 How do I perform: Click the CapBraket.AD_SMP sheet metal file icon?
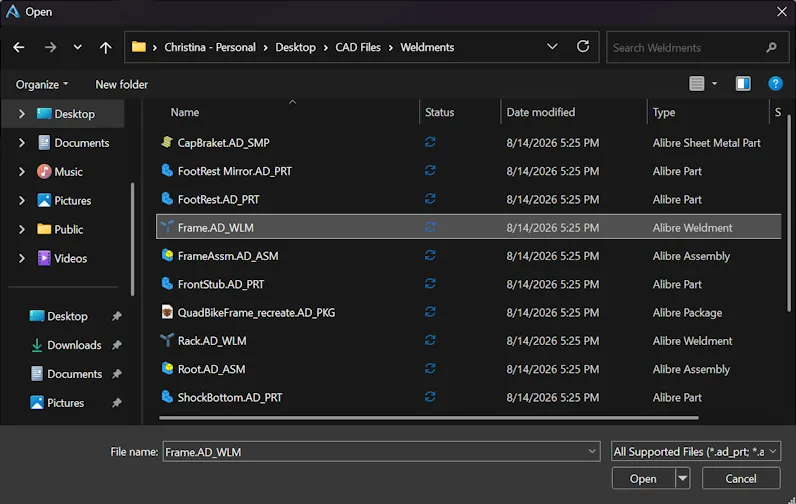[167, 142]
